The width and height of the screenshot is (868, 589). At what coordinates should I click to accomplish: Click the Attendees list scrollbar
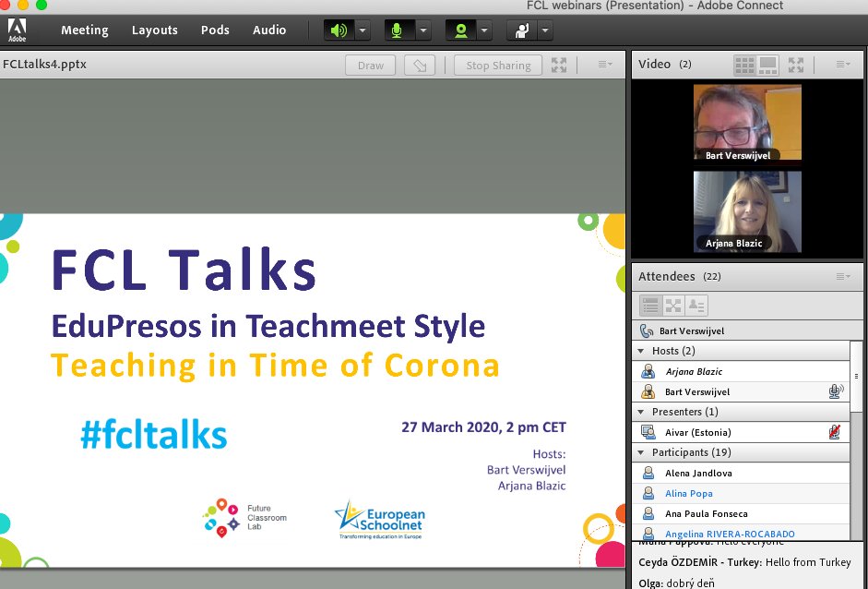[856, 377]
